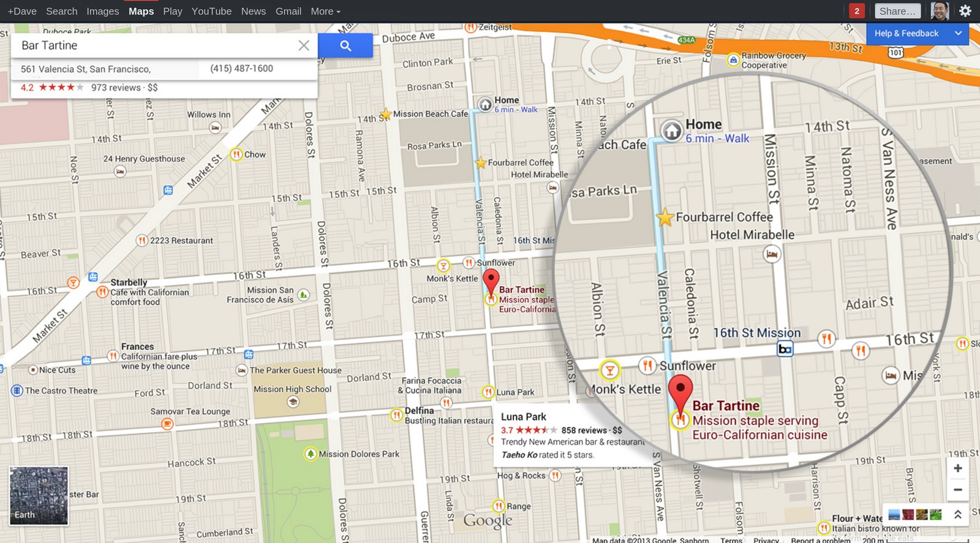Open the settings gear in top bar
The width and height of the screenshot is (980, 543).
pyautogui.click(x=965, y=11)
